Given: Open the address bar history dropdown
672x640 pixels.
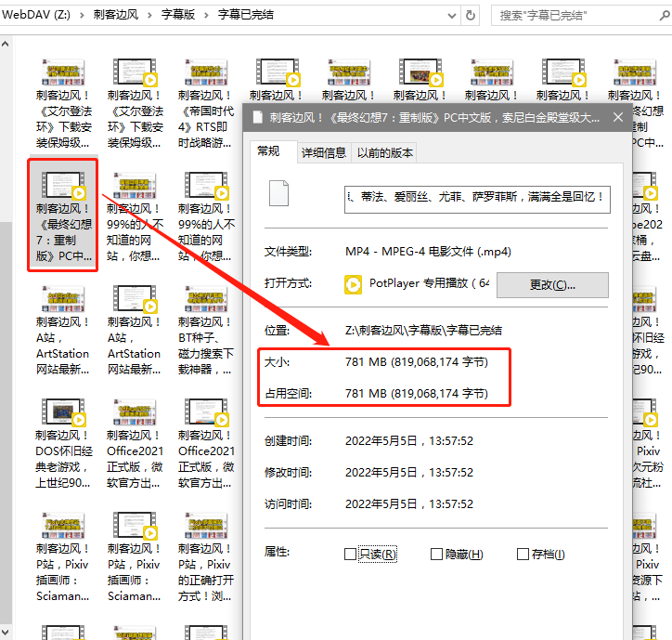Looking at the screenshot, I should tap(451, 16).
